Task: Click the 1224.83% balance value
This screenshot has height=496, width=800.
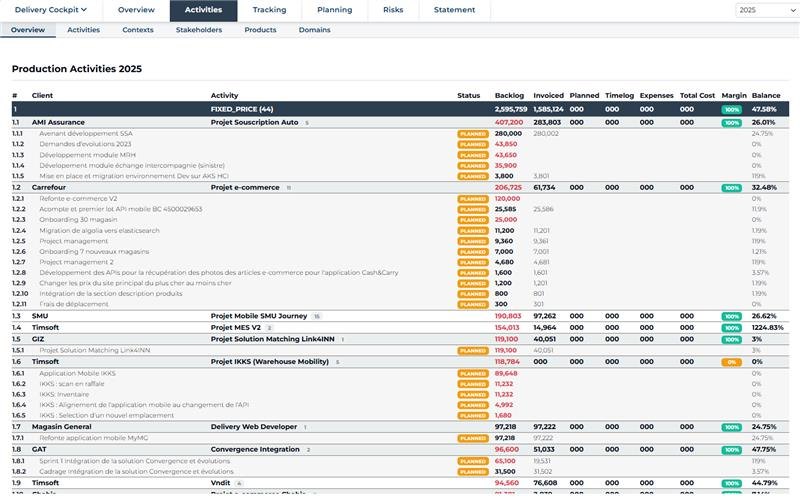Action: point(767,328)
